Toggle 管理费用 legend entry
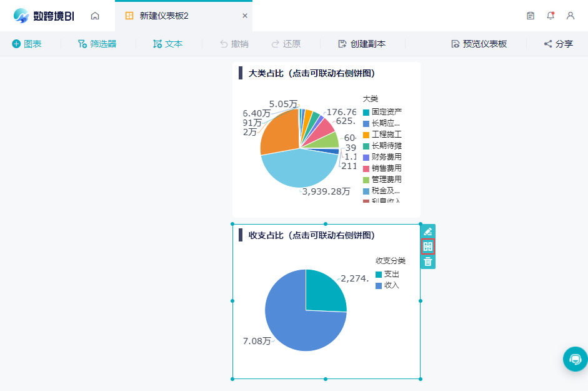The image size is (588, 391). [382, 180]
